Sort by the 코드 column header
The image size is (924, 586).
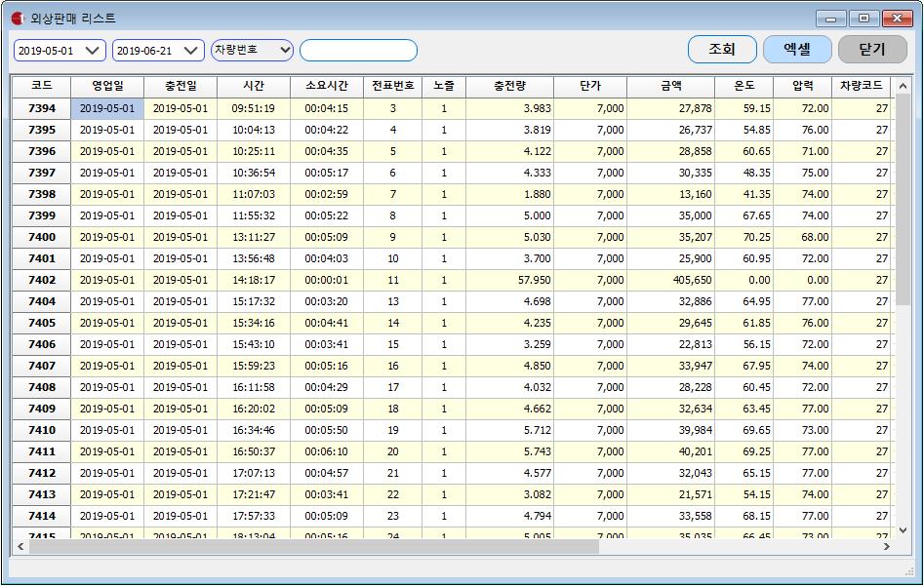(42, 86)
